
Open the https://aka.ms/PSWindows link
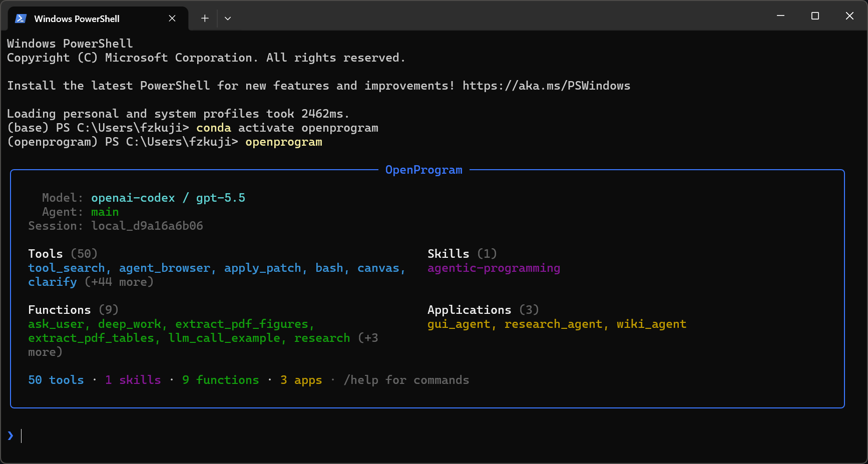(546, 86)
